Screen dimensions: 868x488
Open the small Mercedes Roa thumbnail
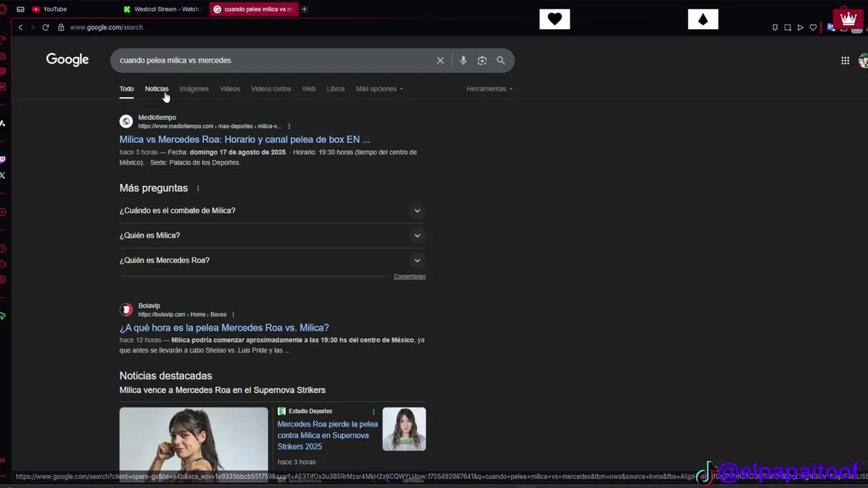point(404,429)
